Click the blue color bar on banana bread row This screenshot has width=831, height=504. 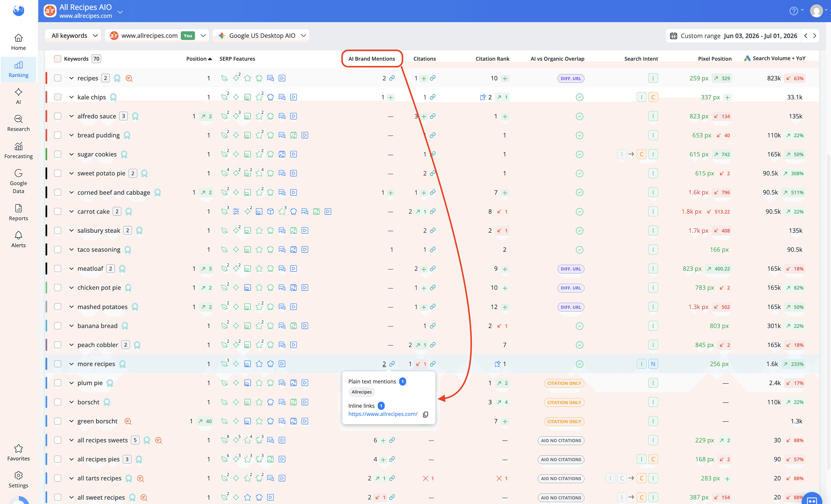(x=46, y=326)
